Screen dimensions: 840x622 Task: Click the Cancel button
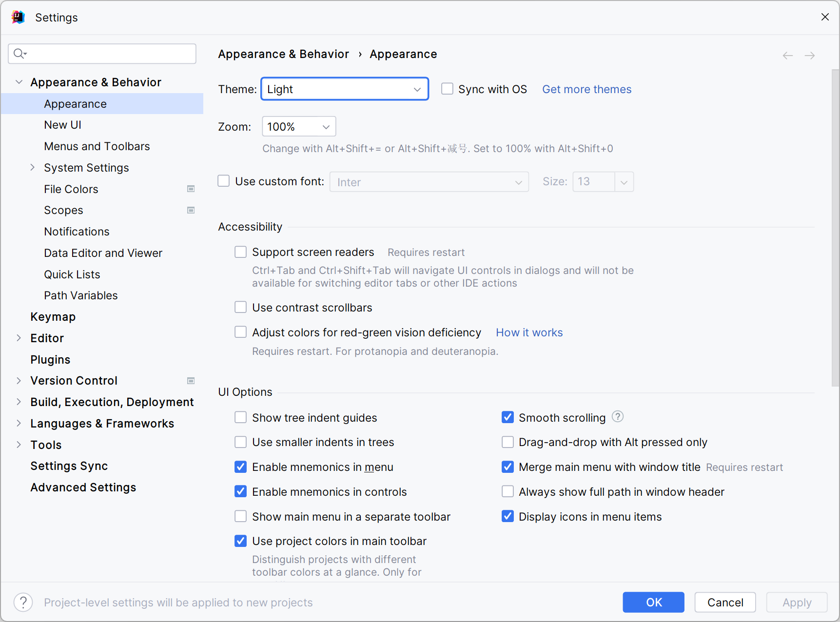(725, 602)
